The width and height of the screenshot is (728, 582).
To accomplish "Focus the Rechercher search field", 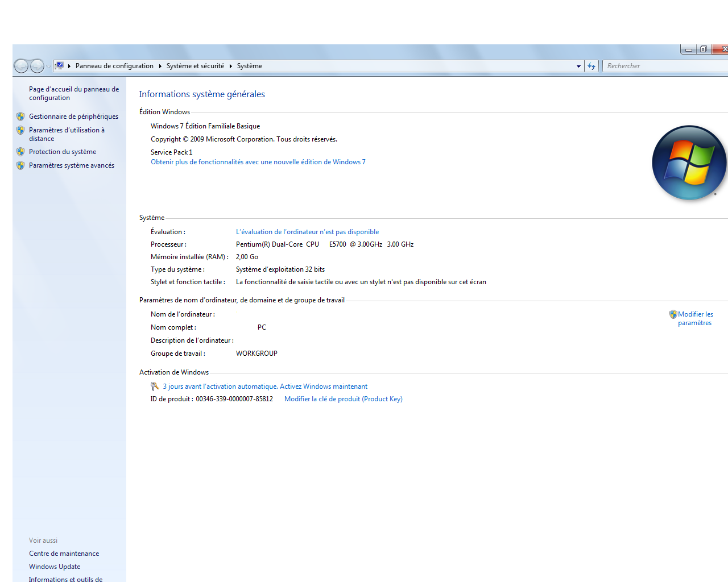I will pyautogui.click(x=665, y=66).
